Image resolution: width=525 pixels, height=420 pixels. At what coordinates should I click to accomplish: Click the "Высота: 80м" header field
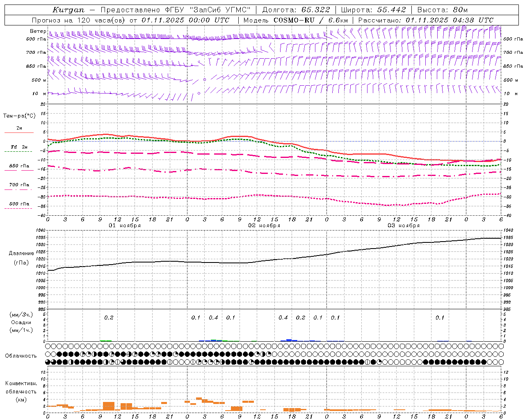click(x=442, y=10)
